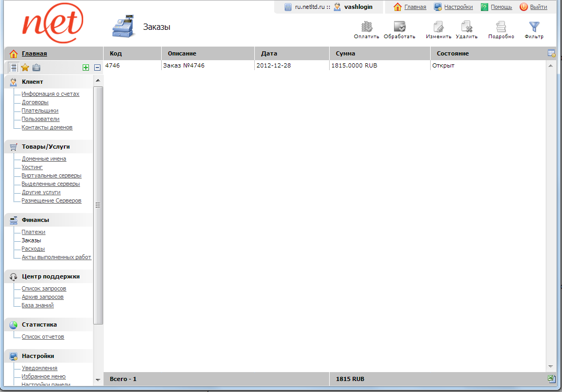Open Подробно (details) from the toolbar
The width and height of the screenshot is (562, 392).
pos(501,27)
